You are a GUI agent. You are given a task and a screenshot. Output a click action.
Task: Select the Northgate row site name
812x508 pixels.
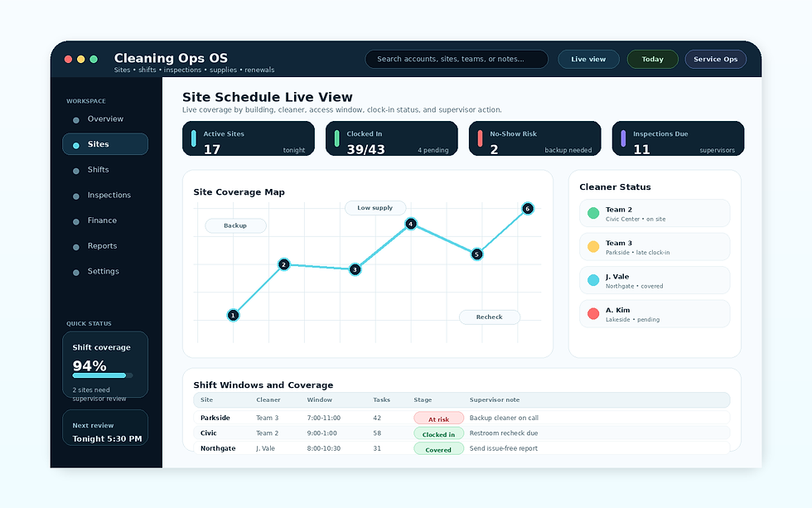click(218, 448)
